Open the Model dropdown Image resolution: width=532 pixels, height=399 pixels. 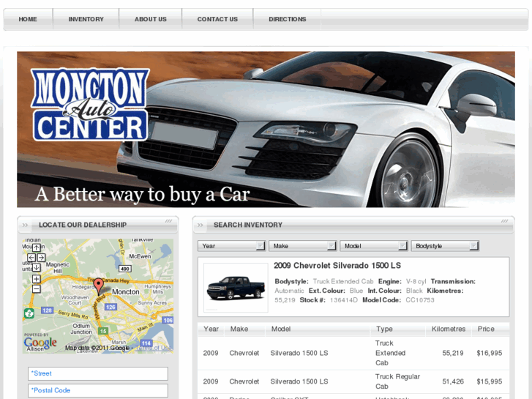(373, 246)
